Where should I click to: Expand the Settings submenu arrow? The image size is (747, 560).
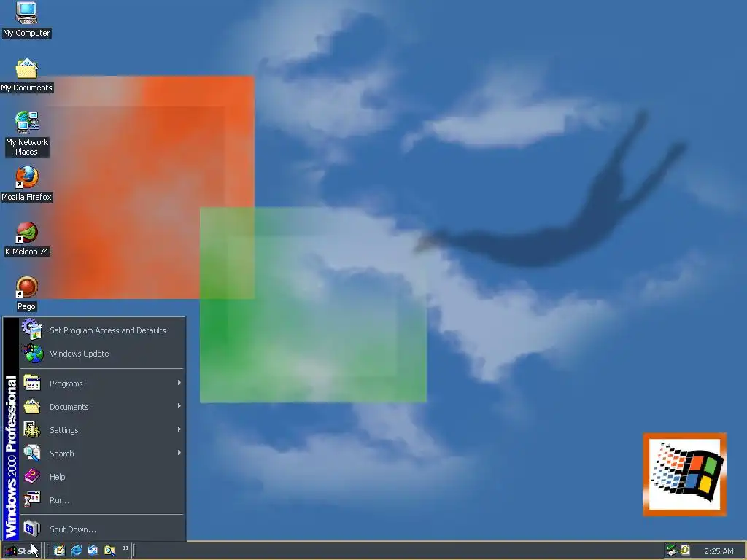click(179, 429)
